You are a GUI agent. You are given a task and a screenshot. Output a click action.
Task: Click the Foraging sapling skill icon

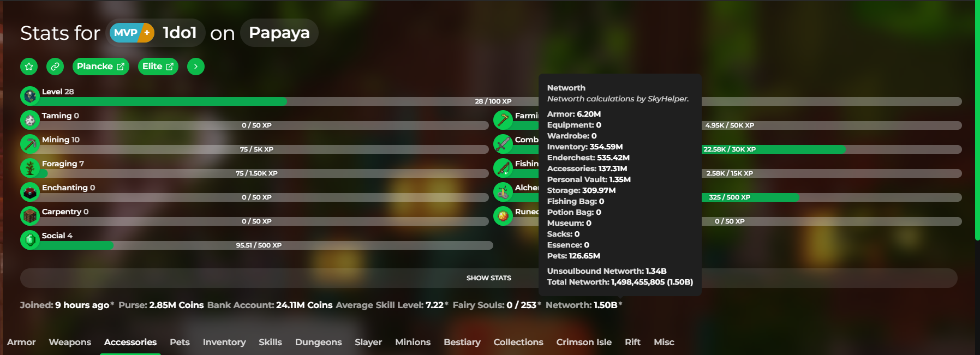click(30, 168)
